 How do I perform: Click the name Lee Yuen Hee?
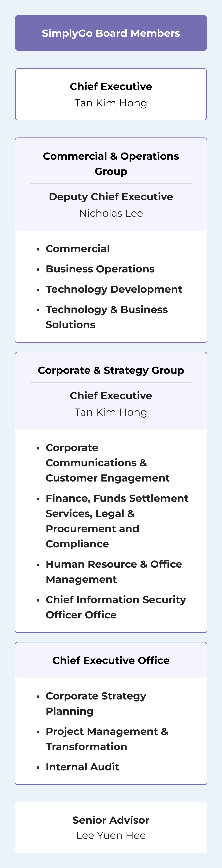tap(111, 835)
